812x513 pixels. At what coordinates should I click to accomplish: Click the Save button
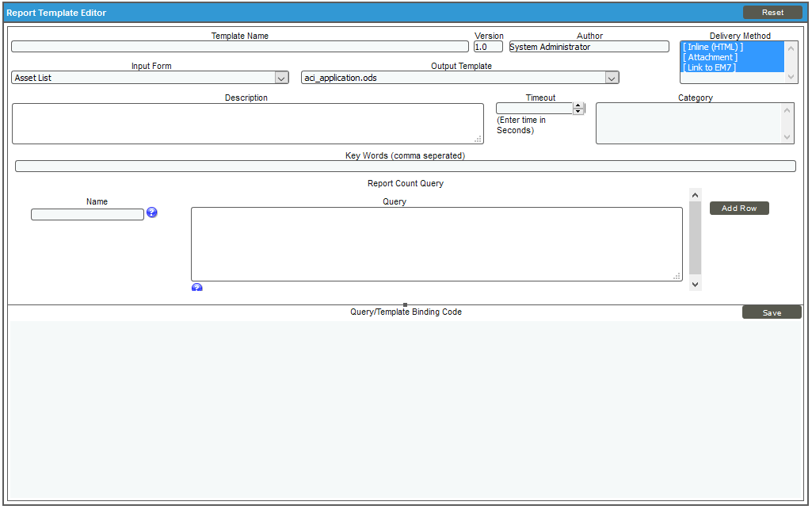pos(772,312)
